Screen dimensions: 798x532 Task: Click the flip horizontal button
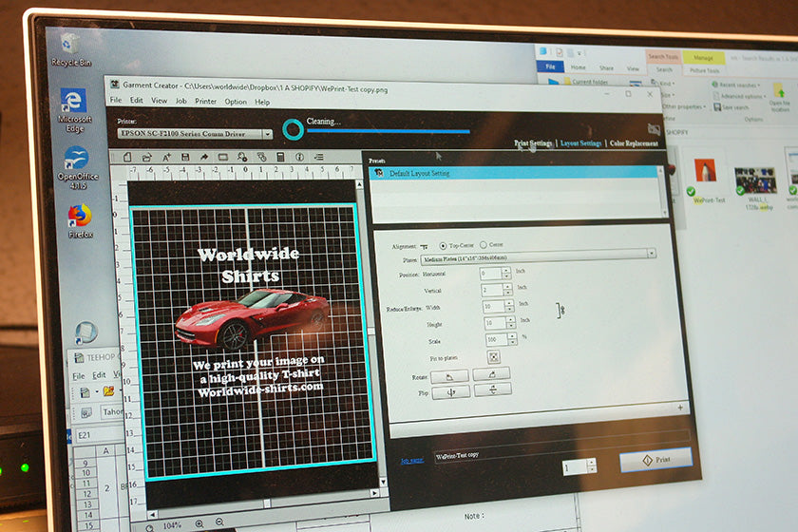click(450, 390)
